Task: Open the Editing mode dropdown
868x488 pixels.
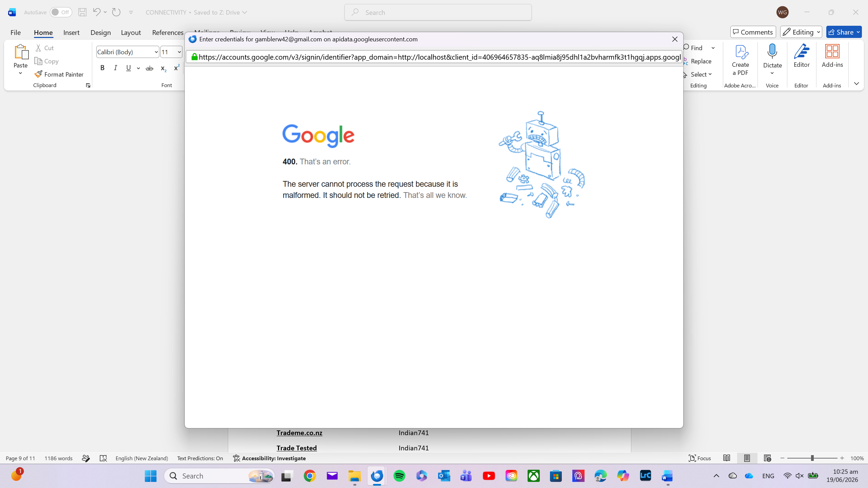Action: coord(801,32)
